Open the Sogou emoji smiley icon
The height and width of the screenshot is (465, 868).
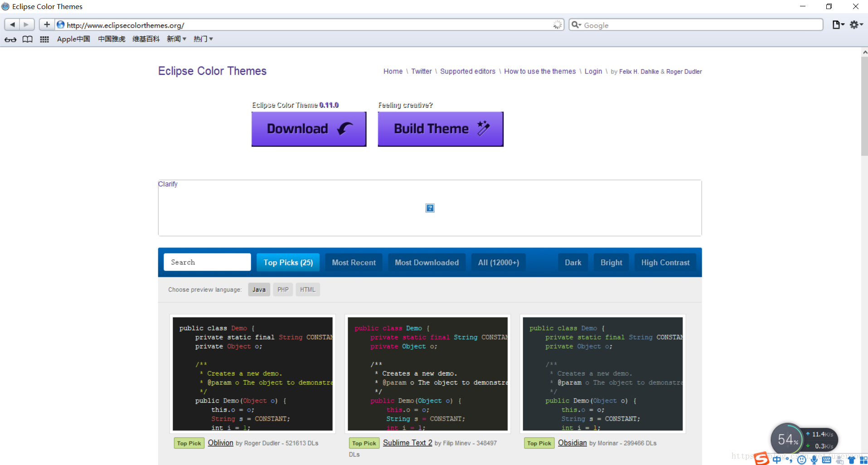801,460
